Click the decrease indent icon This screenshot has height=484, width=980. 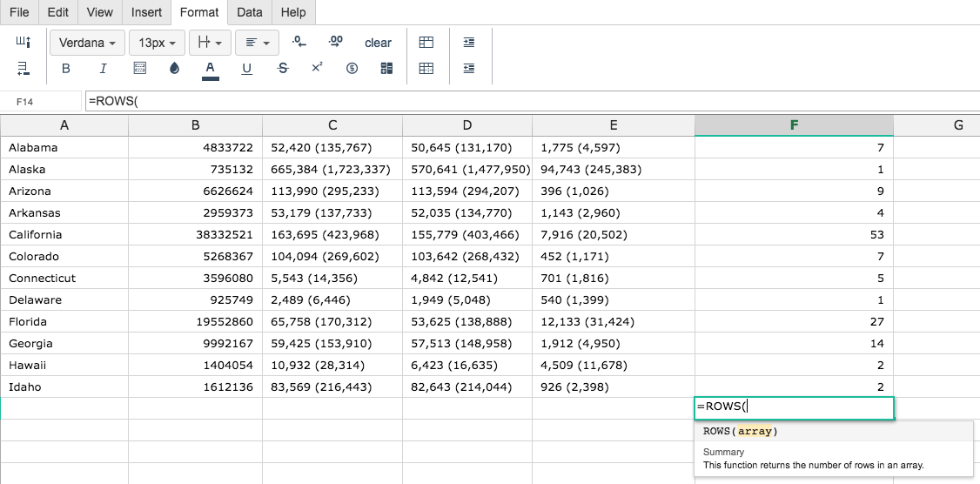click(x=469, y=69)
